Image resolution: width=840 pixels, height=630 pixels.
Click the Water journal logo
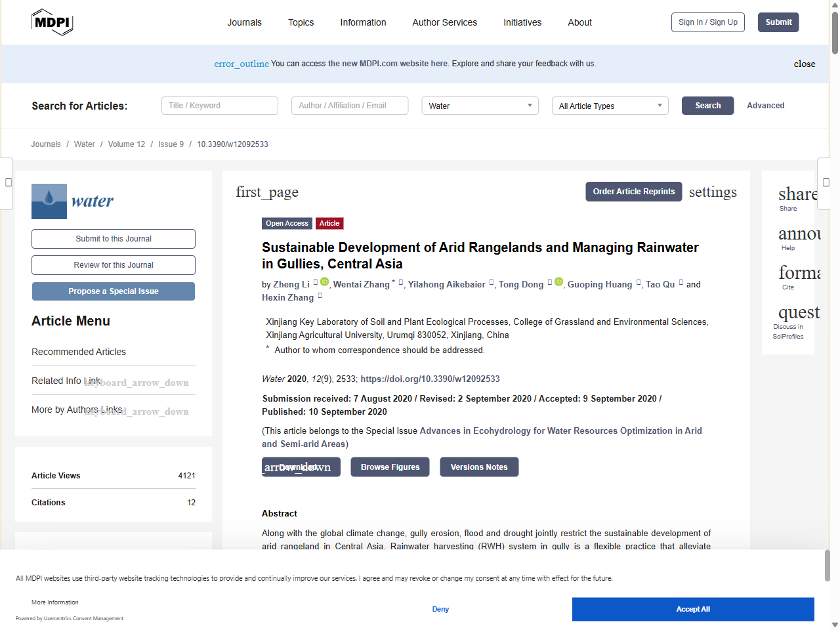[73, 201]
